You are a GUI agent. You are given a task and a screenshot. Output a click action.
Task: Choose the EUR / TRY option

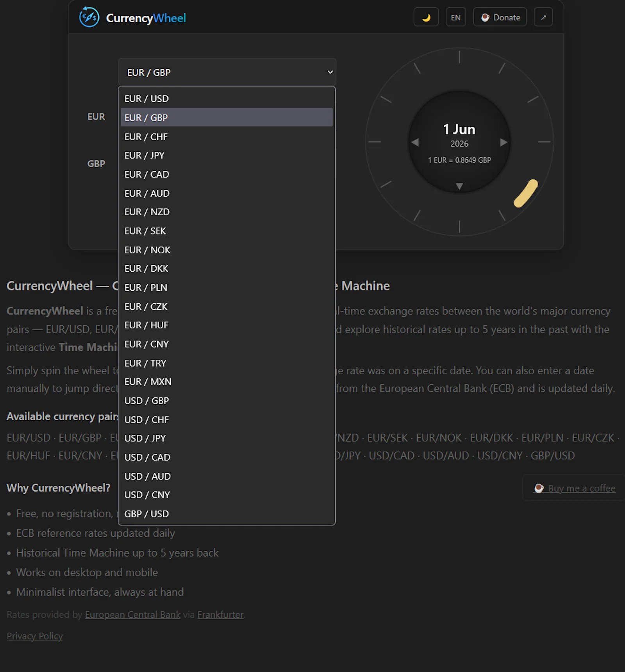(227, 363)
